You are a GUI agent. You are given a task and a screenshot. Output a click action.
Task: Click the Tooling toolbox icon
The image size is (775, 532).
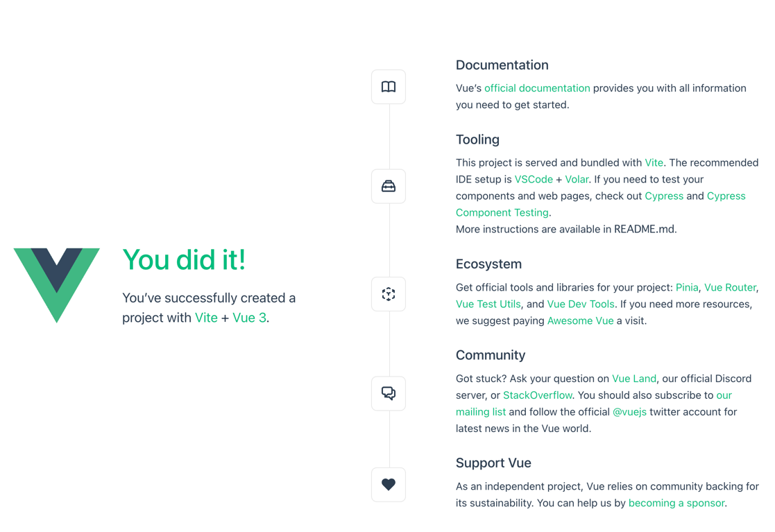click(x=389, y=186)
